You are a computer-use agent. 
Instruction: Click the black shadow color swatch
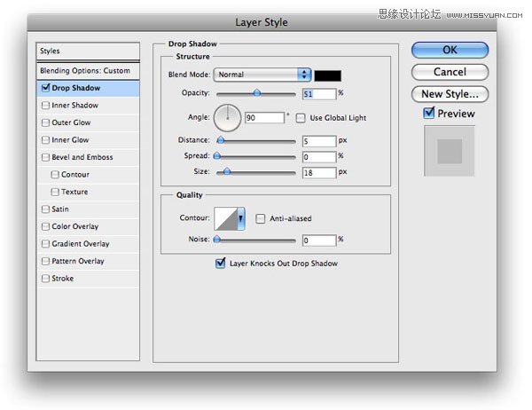click(x=329, y=75)
